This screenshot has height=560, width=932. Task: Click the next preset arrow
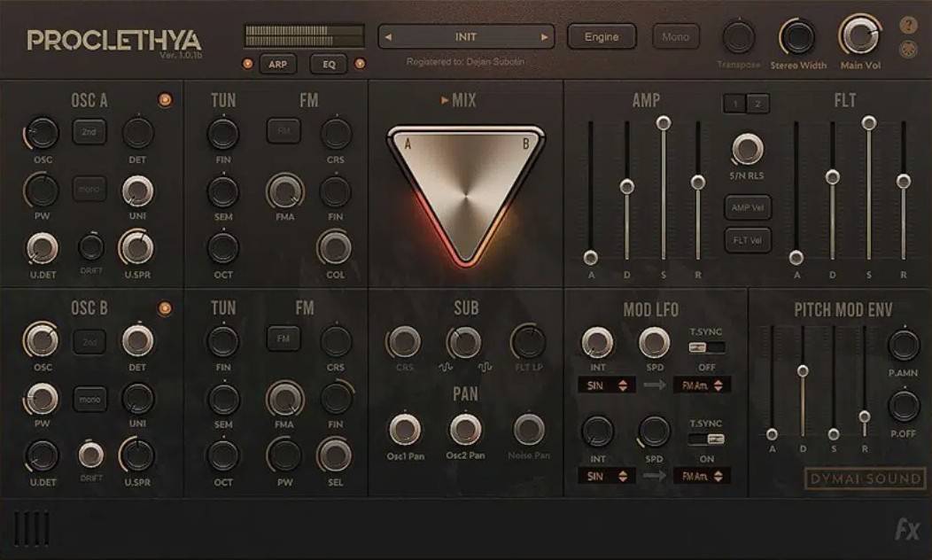[545, 37]
